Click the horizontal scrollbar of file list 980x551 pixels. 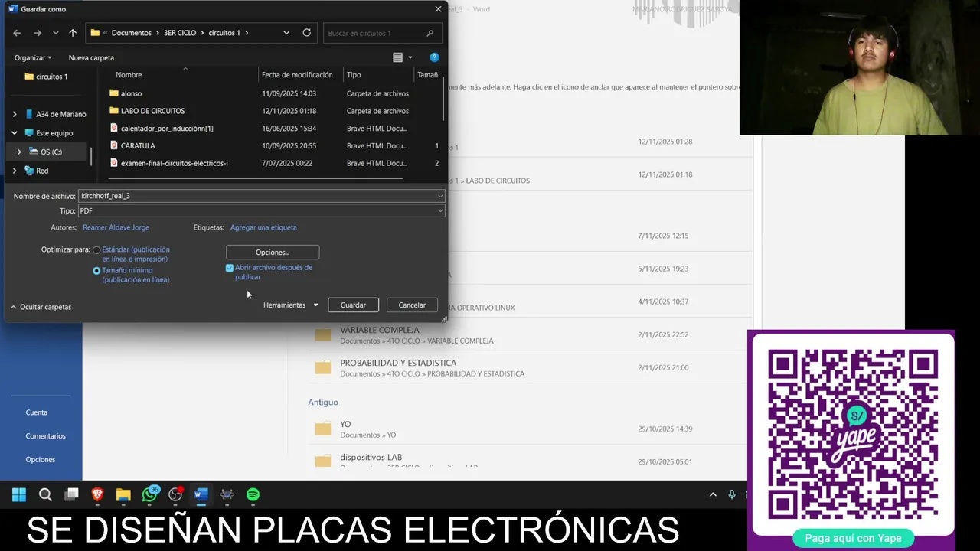[256, 178]
